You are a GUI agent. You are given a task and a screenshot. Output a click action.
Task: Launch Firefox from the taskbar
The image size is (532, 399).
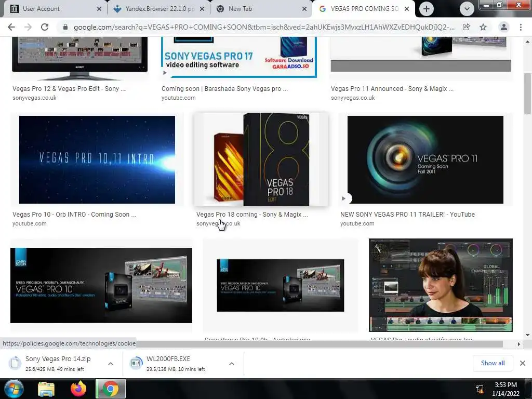click(x=78, y=389)
